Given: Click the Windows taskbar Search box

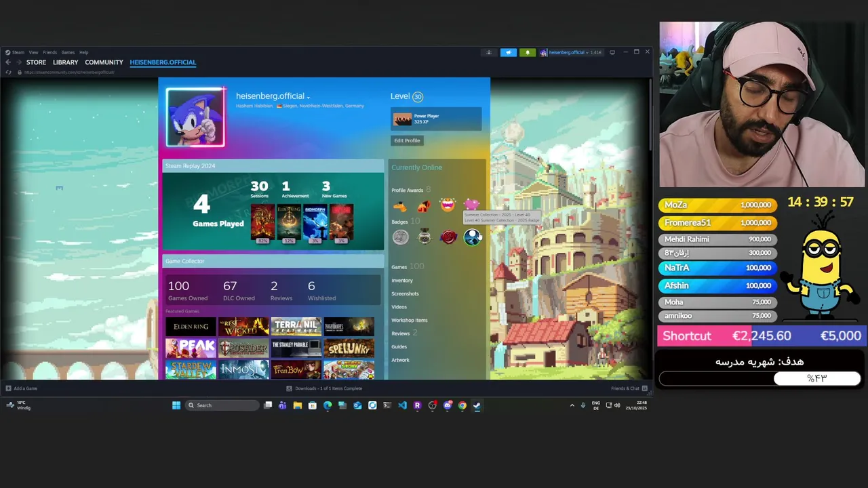Looking at the screenshot, I should tap(222, 405).
